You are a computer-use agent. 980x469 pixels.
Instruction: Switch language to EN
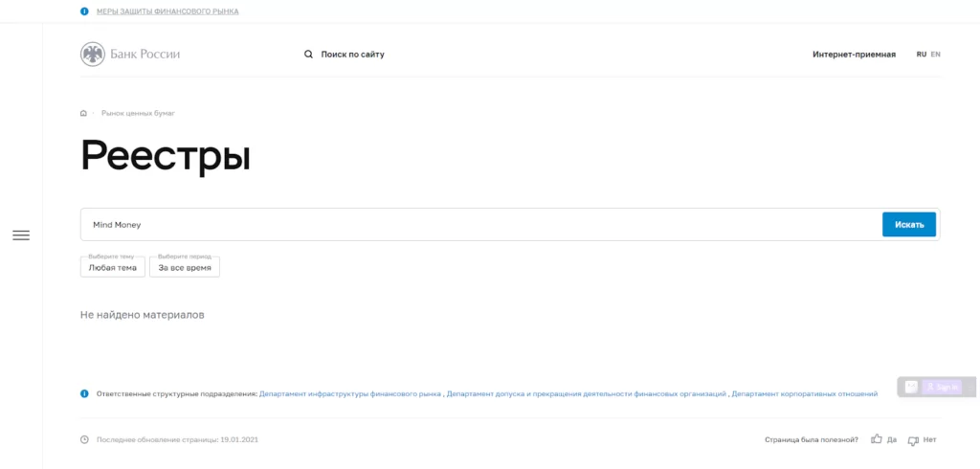click(x=936, y=55)
